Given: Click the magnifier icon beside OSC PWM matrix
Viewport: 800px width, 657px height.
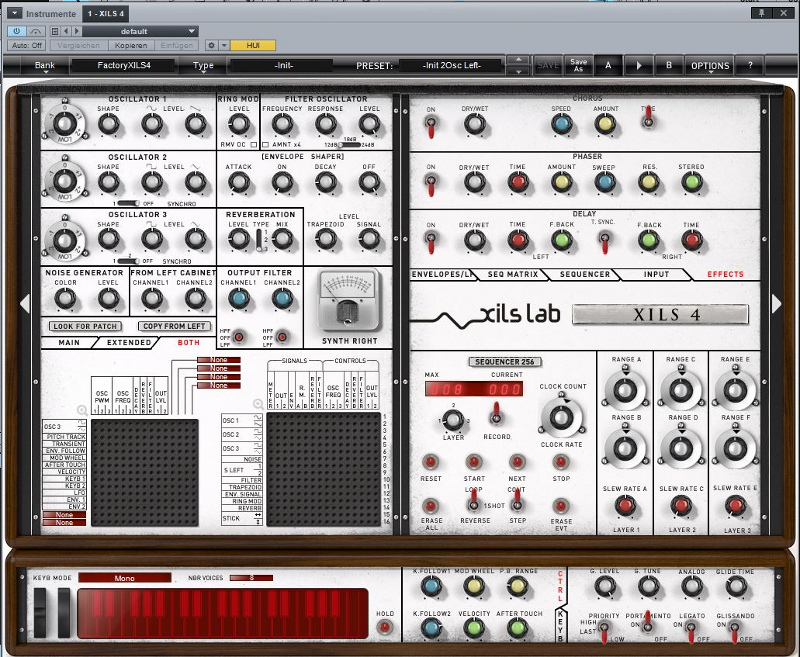Looking at the screenshot, I should [x=82, y=410].
